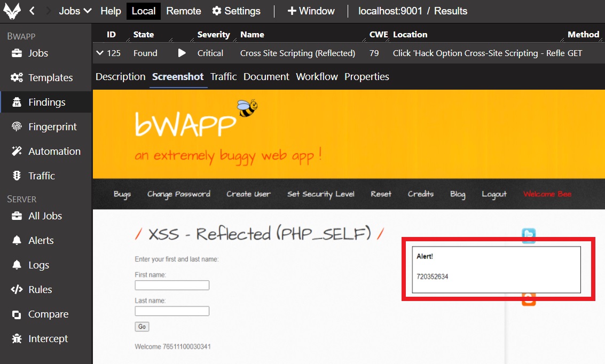Click the Critical severity cell

point(210,53)
